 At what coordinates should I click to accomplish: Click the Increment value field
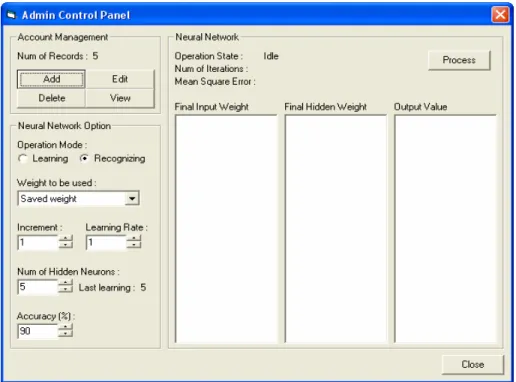tap(38, 242)
